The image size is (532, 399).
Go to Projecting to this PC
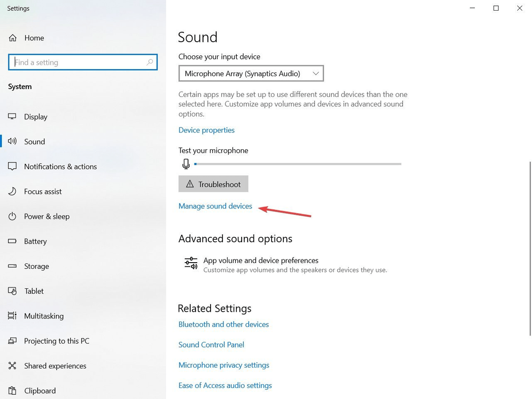(56, 341)
